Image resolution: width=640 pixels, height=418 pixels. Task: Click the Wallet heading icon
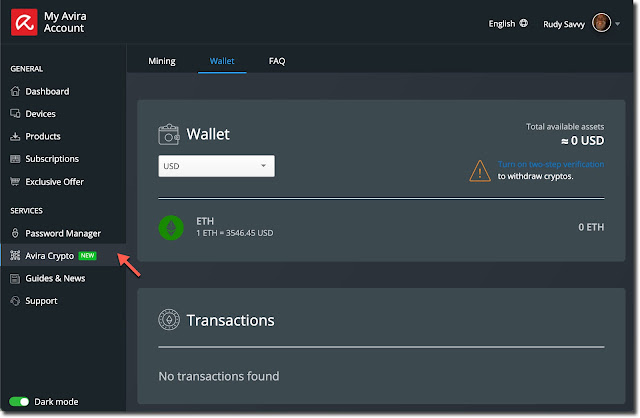[169, 134]
